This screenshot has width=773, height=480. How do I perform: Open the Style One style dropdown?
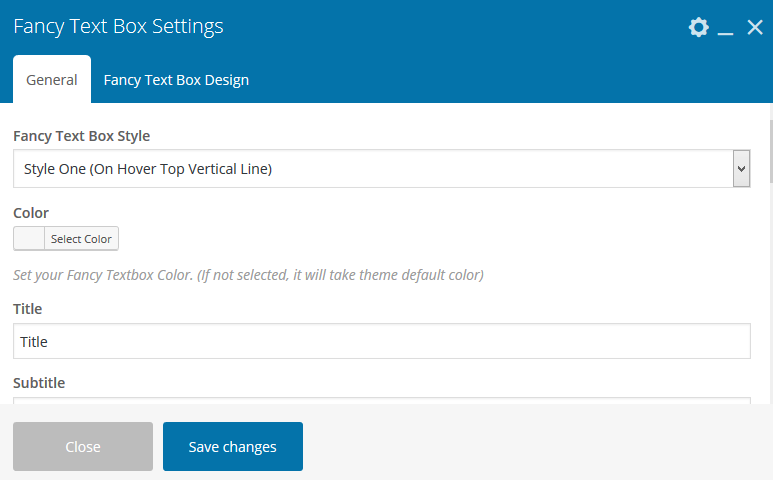372,169
